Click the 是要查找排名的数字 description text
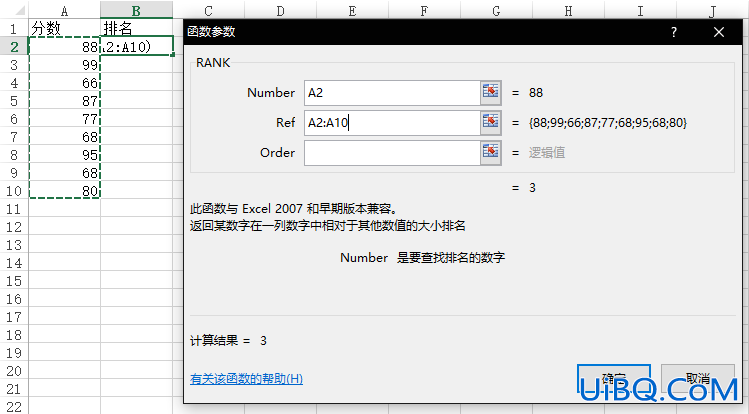Image resolution: width=749 pixels, height=414 pixels. [x=450, y=258]
